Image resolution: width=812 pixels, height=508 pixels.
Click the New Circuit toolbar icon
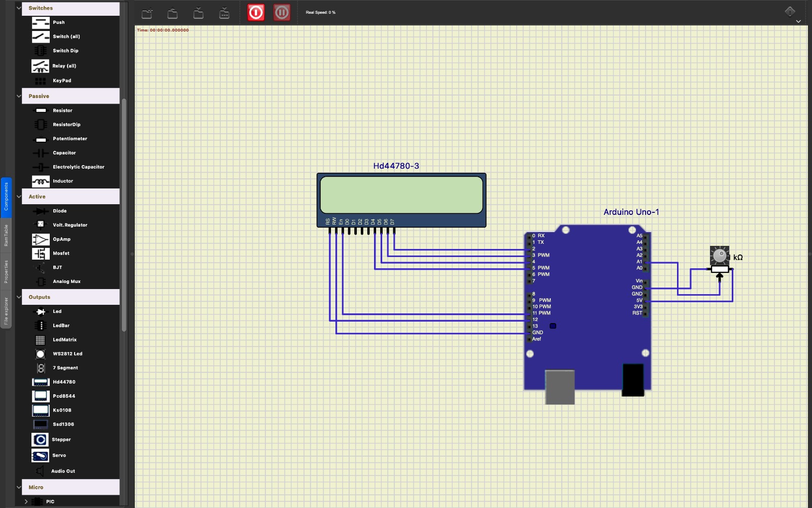147,13
